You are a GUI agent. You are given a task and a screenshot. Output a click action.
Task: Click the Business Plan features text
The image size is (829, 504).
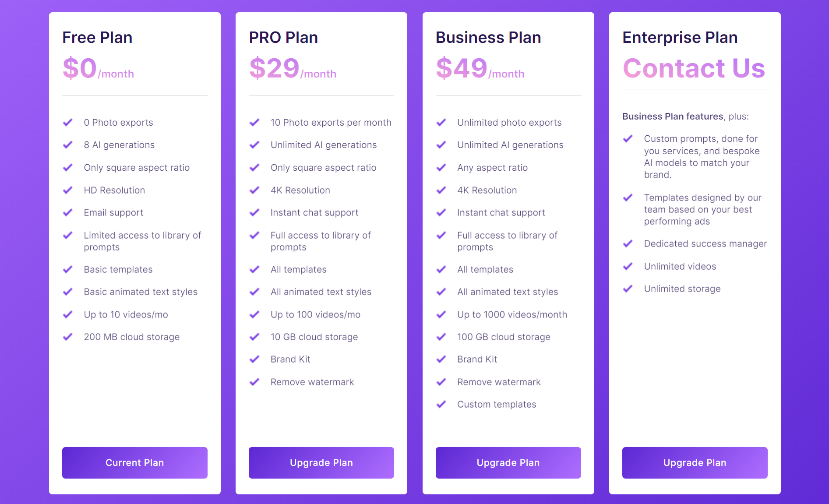(x=673, y=116)
